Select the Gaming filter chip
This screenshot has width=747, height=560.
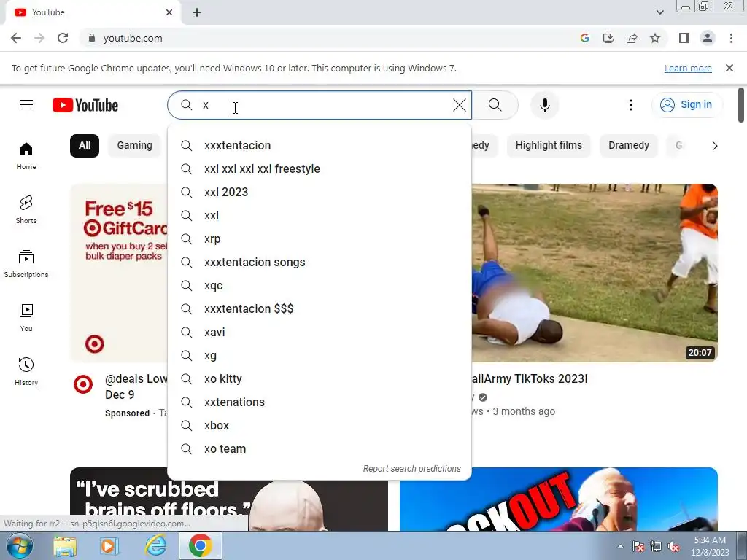(135, 145)
